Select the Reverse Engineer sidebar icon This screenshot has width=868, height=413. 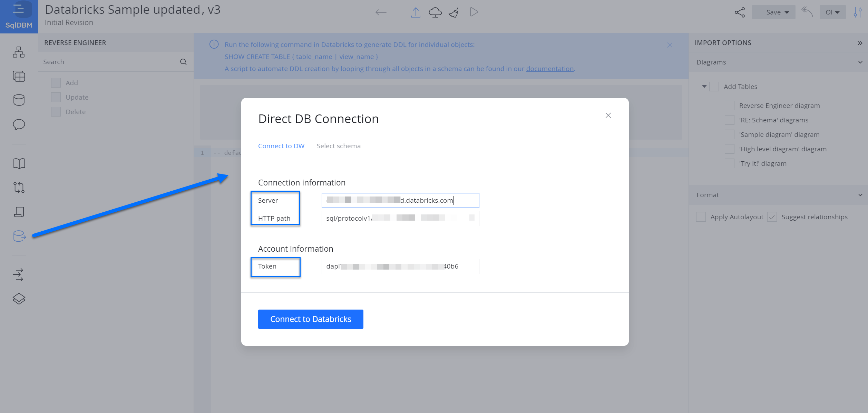[x=19, y=236]
